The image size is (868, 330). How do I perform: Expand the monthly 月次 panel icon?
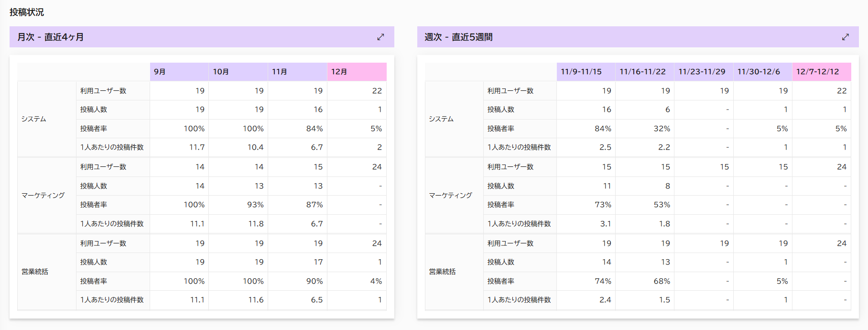click(x=380, y=37)
